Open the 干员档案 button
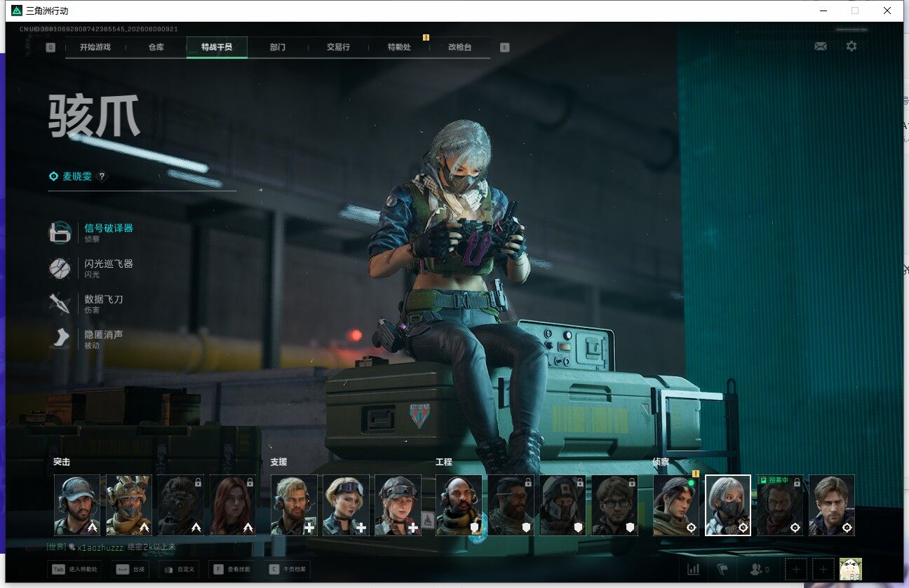 click(289, 570)
